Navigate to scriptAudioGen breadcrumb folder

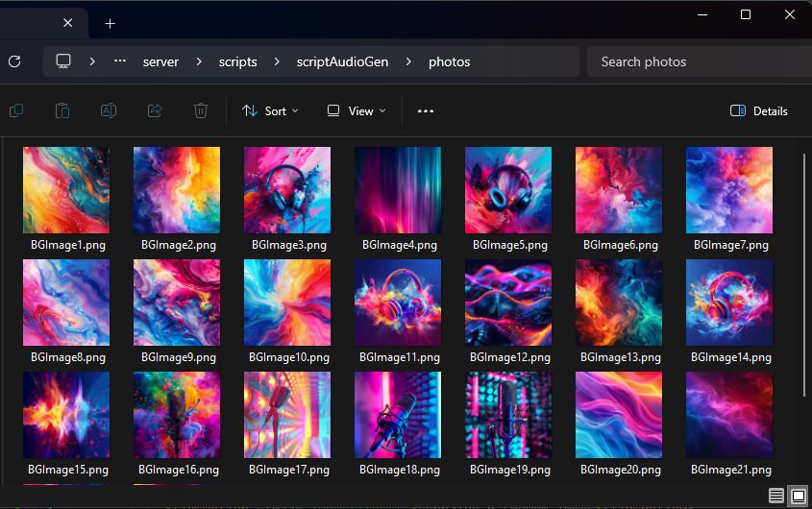(342, 61)
